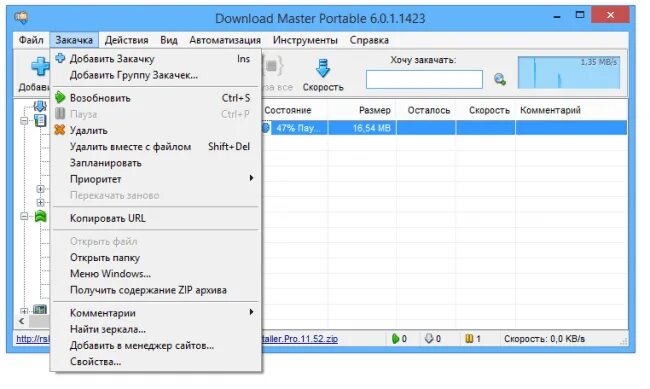Image resolution: width=650 pixels, height=389 pixels.
Task: Choose "Запланировать" menu entry
Action: (156, 163)
